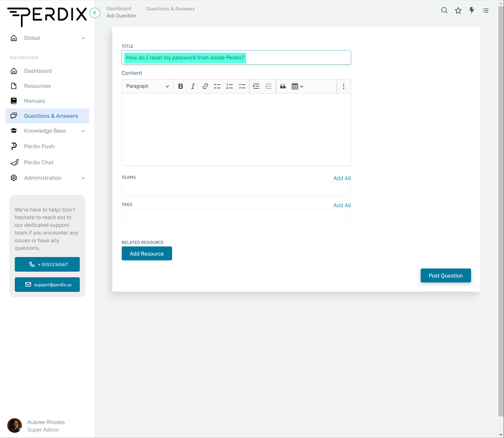
Task: Insert a to-do checklist
Action: pyautogui.click(x=242, y=86)
